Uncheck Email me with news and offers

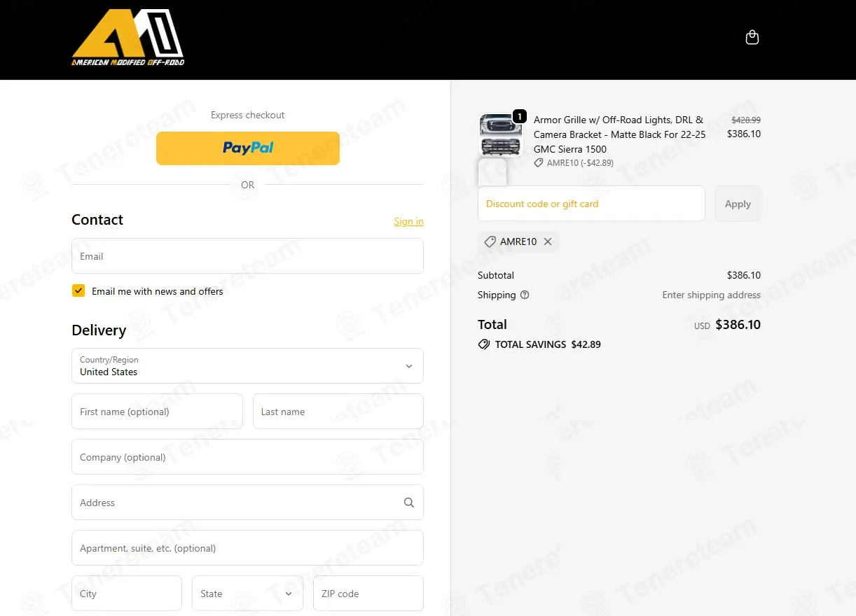tap(78, 290)
